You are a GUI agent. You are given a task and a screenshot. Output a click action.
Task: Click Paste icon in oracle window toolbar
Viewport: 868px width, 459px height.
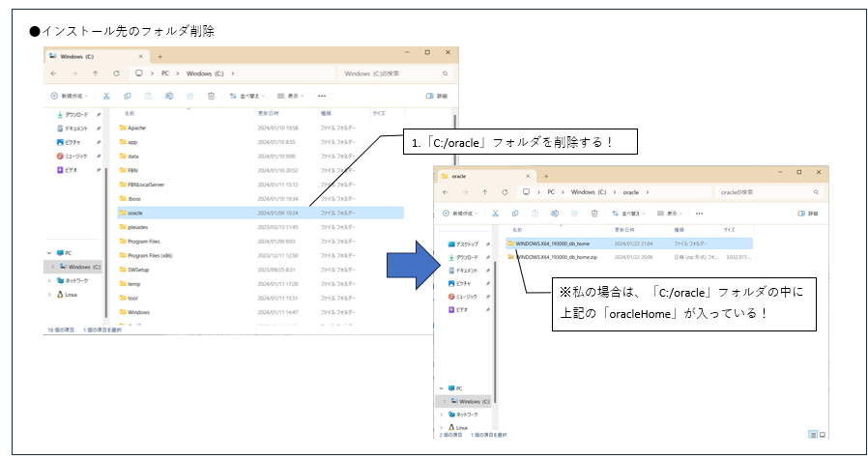535,214
